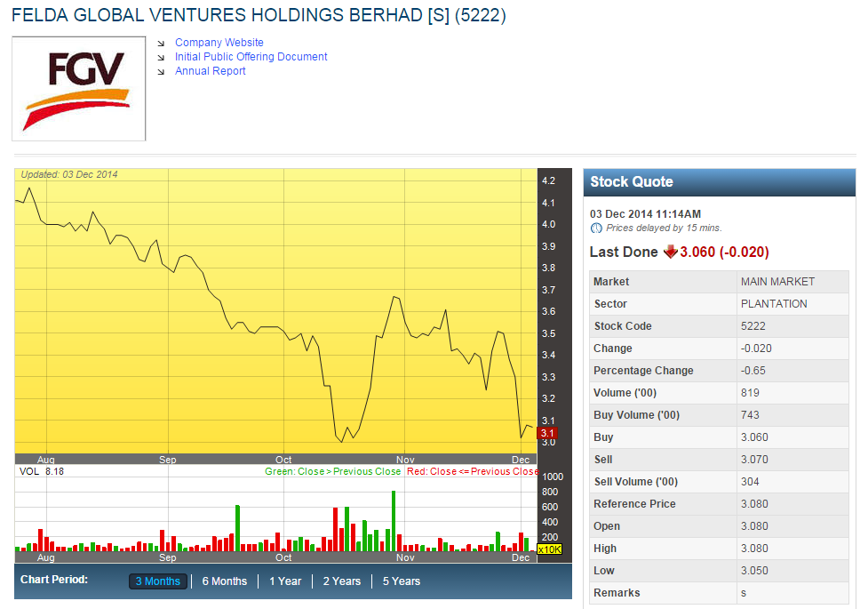Click the Chart Period label
Image resolution: width=868 pixels, height=609 pixels.
(x=53, y=580)
